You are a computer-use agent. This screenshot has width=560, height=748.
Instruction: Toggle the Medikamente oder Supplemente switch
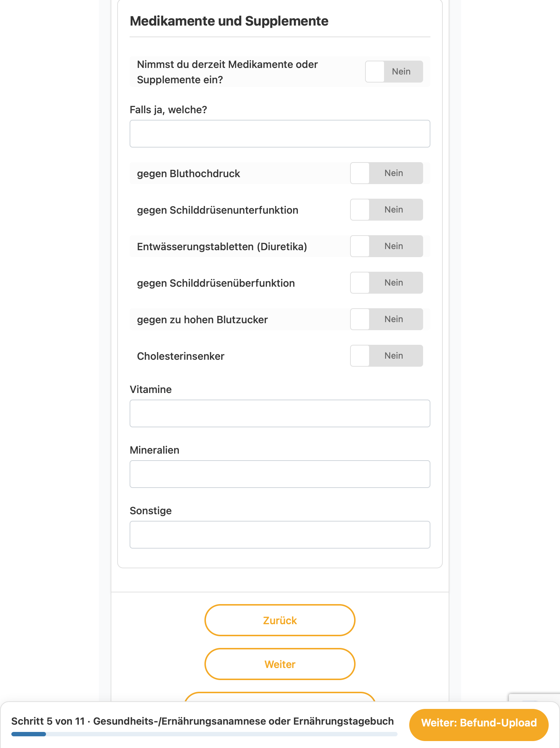point(394,72)
